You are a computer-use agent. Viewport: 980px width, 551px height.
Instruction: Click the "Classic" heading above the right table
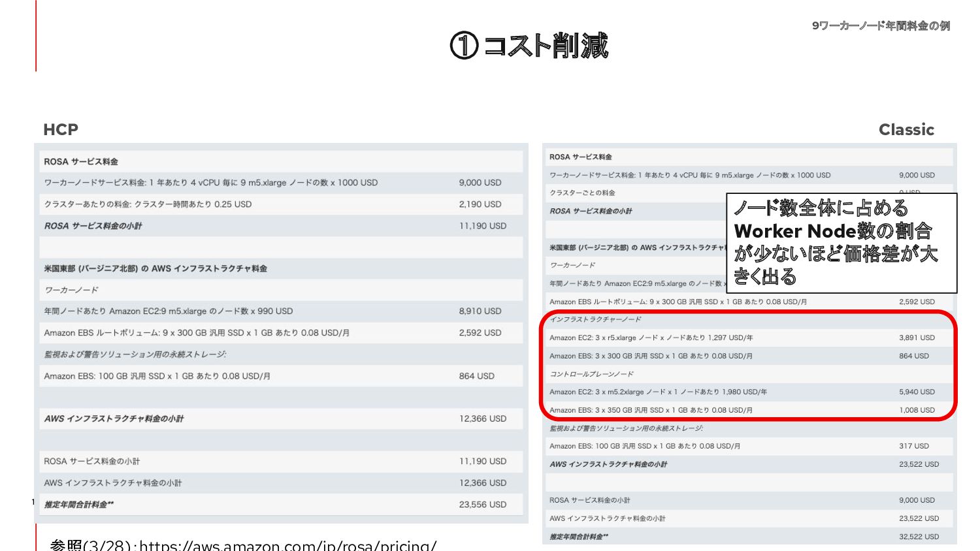point(906,129)
